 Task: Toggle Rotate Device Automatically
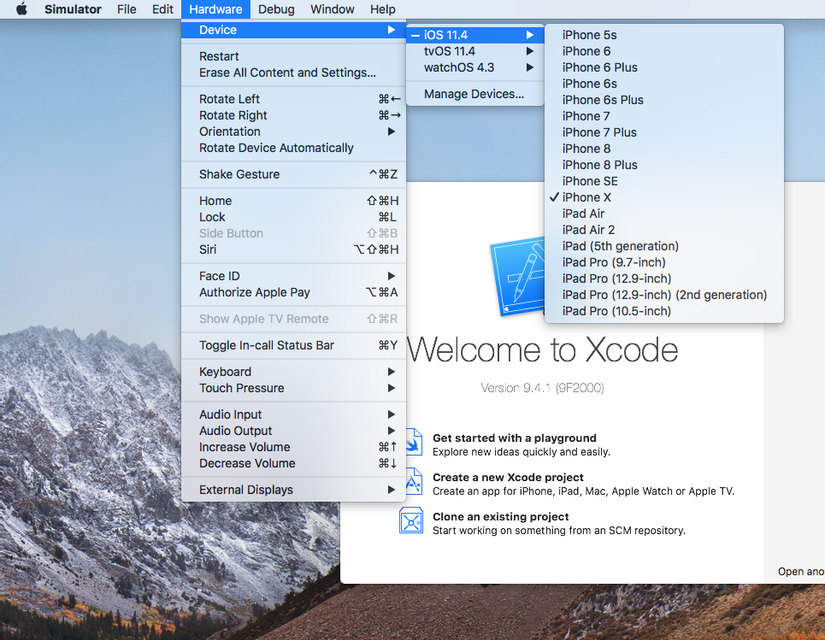pos(294,148)
